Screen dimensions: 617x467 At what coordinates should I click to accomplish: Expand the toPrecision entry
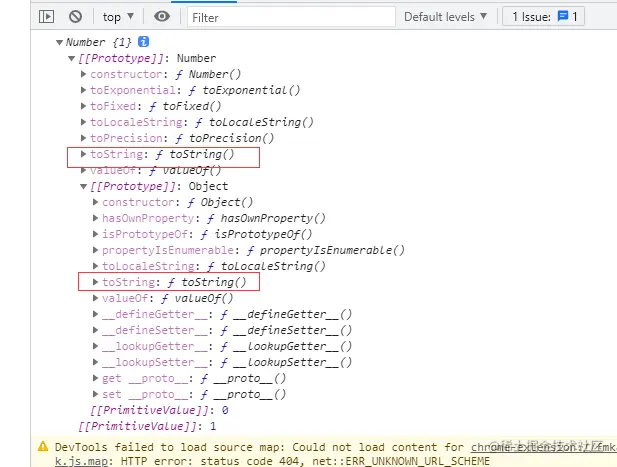point(83,138)
